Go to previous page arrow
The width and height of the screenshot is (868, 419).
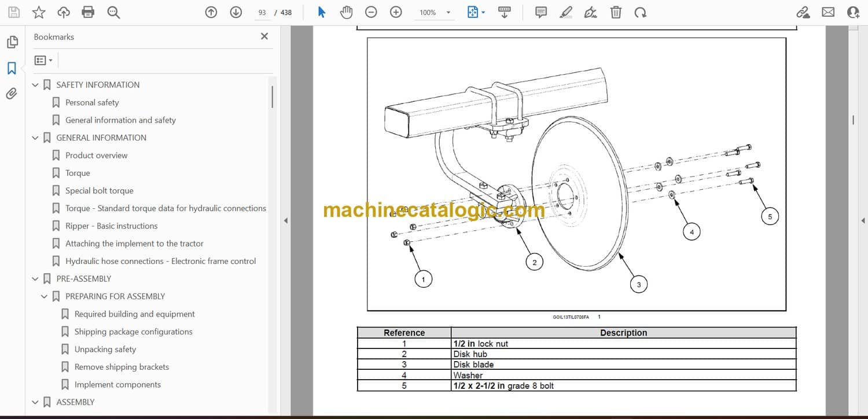(x=211, y=12)
